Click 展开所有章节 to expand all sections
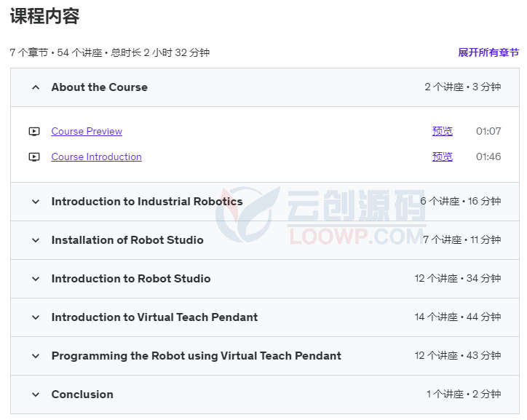 tap(488, 52)
